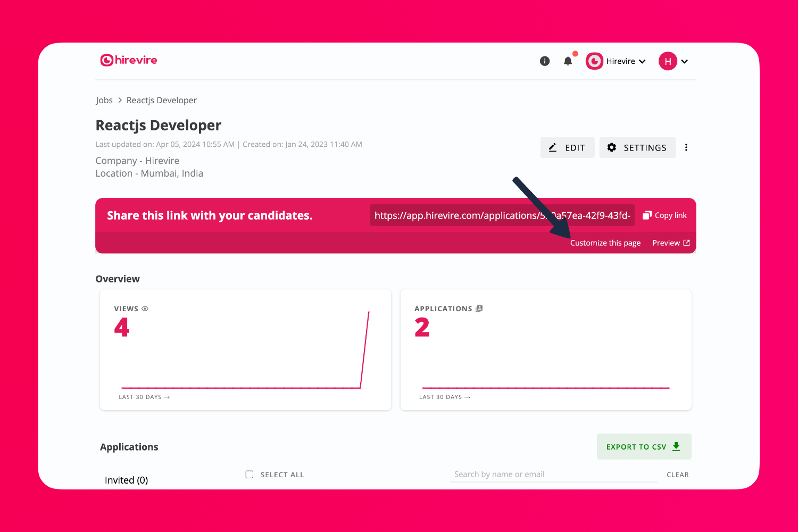Click the search by name or email field
This screenshot has height=532, width=798.
click(553, 475)
